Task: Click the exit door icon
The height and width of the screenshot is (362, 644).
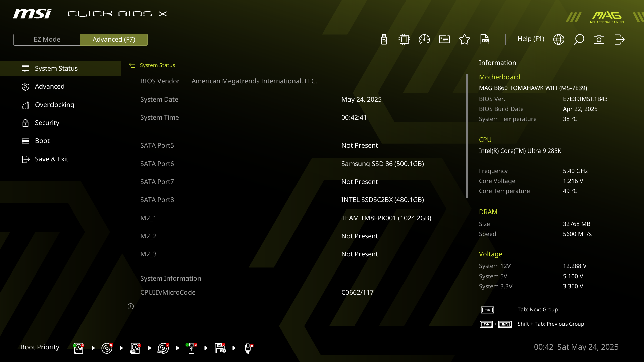Action: (619, 39)
